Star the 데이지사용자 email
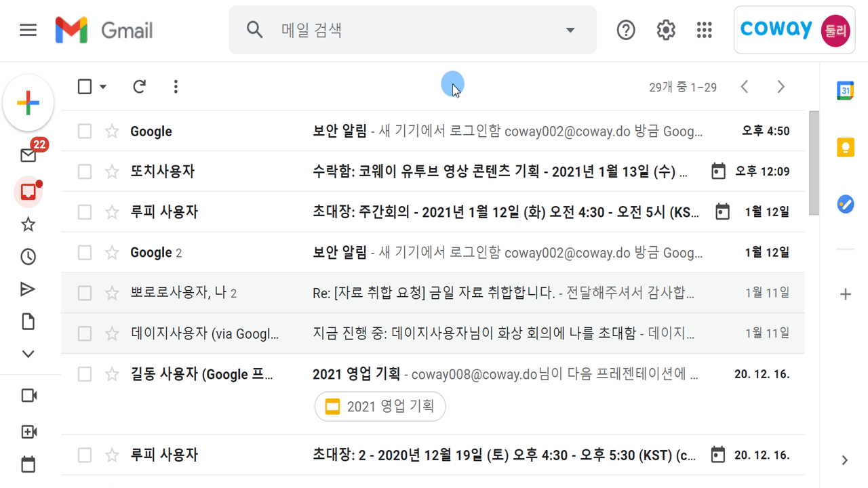The image size is (868, 488). tap(112, 333)
